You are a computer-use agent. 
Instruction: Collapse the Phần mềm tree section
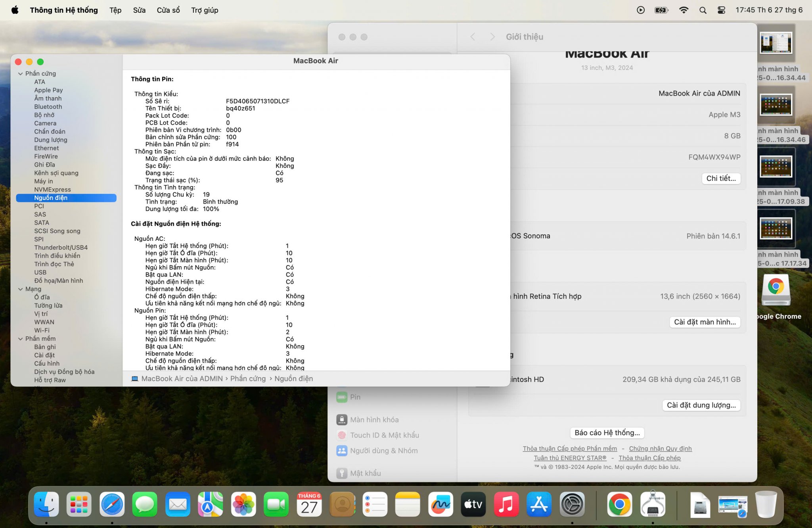20,339
